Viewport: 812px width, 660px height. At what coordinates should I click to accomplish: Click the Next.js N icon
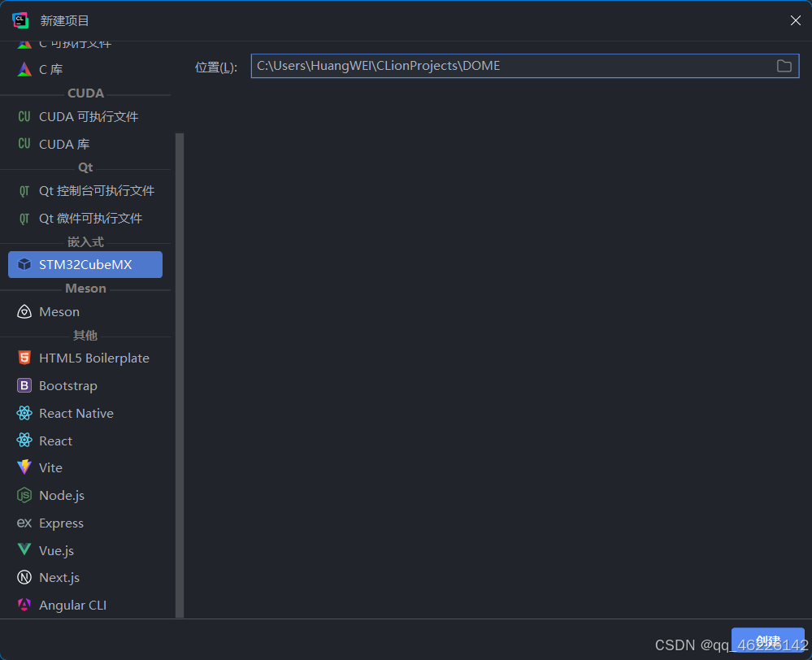24,577
